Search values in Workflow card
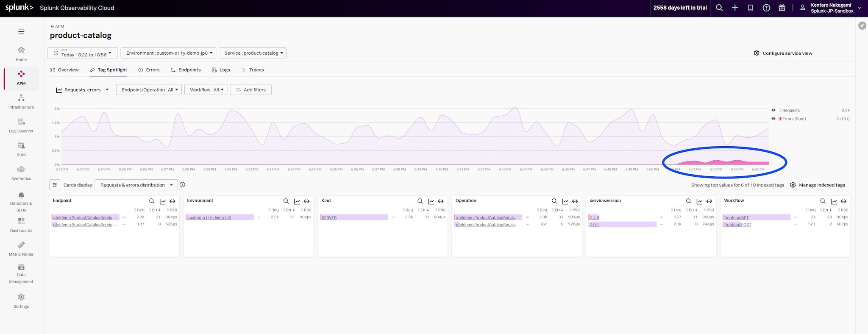Screen dimensions: 868x334 (x=823, y=201)
